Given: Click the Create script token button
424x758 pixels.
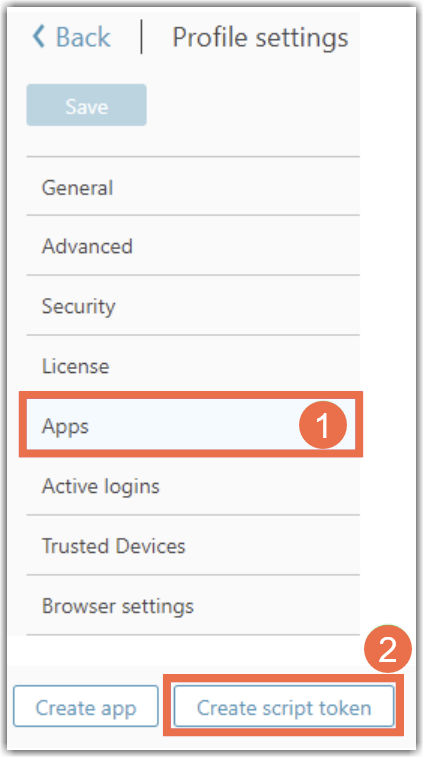Looking at the screenshot, I should [x=284, y=706].
